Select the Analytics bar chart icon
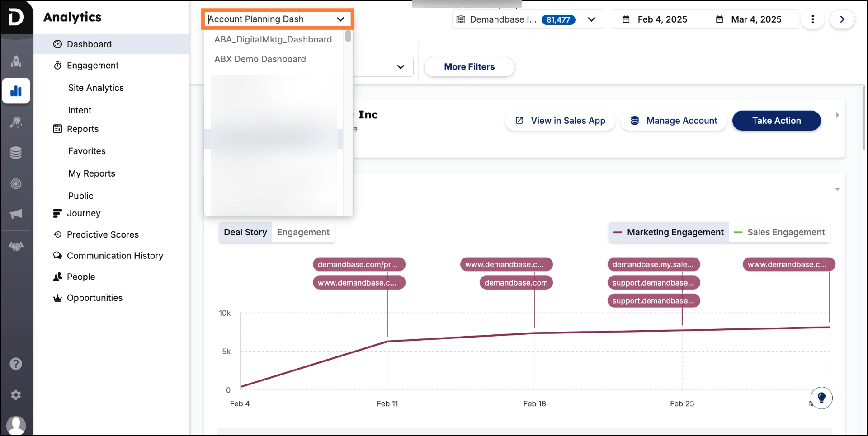This screenshot has height=436, width=868. click(x=16, y=91)
